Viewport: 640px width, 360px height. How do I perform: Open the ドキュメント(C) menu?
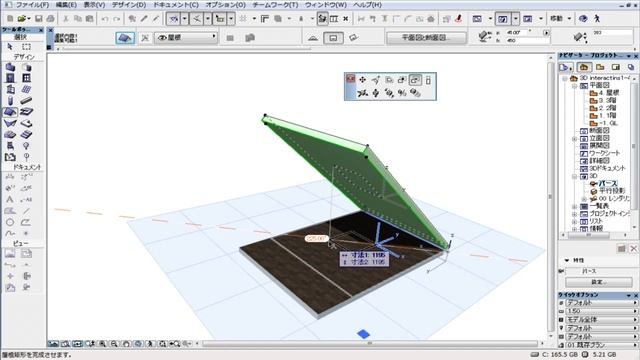(176, 5)
